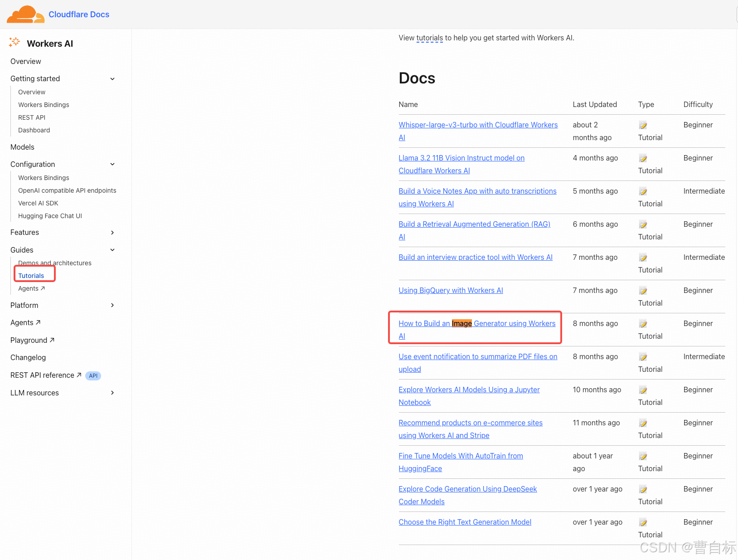Click the Type column header
Screen dimensions: 738x560
(646, 104)
